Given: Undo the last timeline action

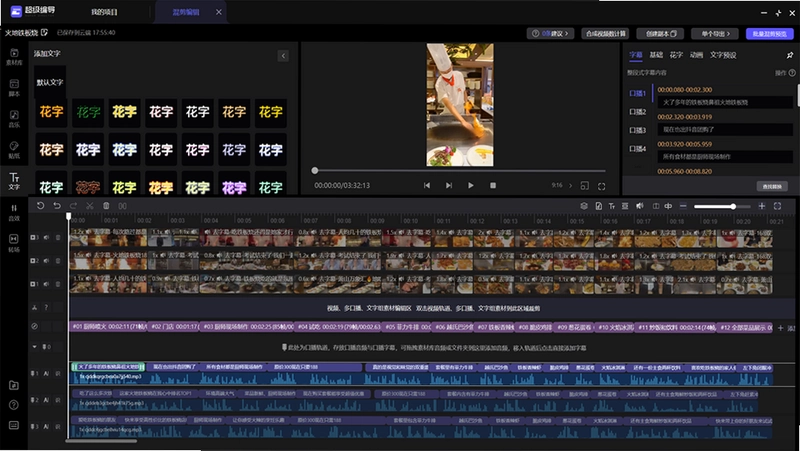Looking at the screenshot, I should pos(57,206).
